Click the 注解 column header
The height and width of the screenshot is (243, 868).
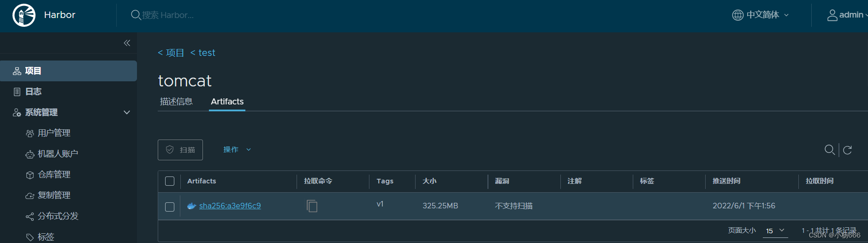point(574,181)
